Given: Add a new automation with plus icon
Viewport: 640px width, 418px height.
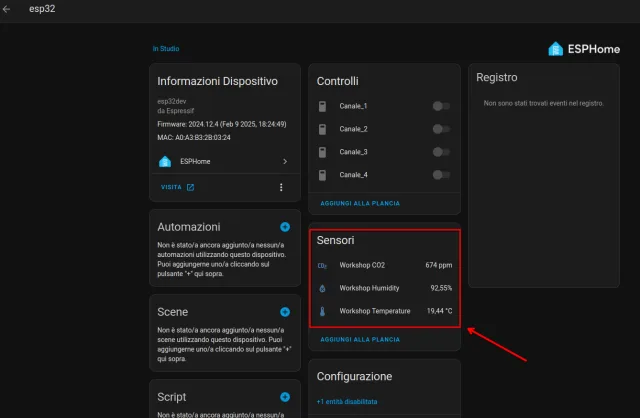Looking at the screenshot, I should pos(285,227).
